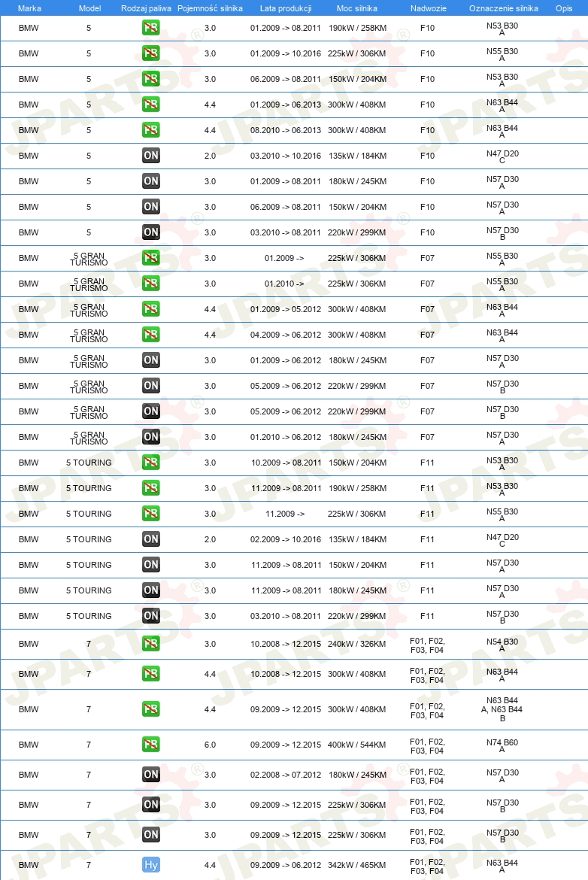Select ON icon of 5 Touring 220kW/299KM row
Viewport: 588px width, 880px height.
151,616
